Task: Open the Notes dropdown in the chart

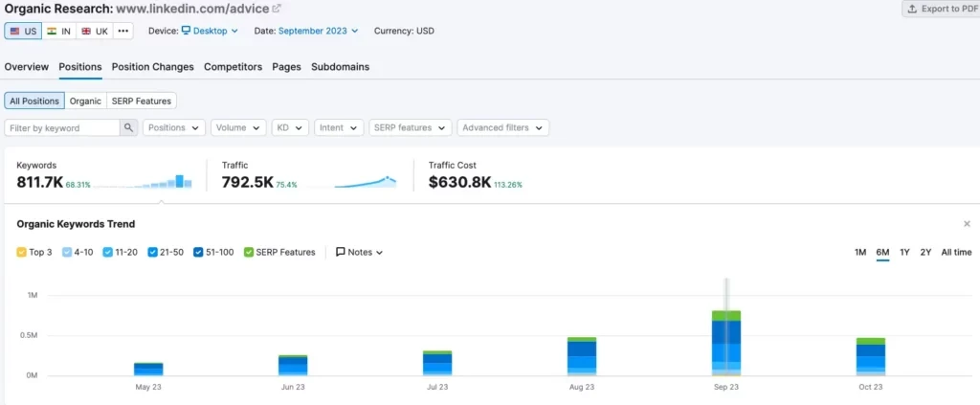Action: click(360, 253)
